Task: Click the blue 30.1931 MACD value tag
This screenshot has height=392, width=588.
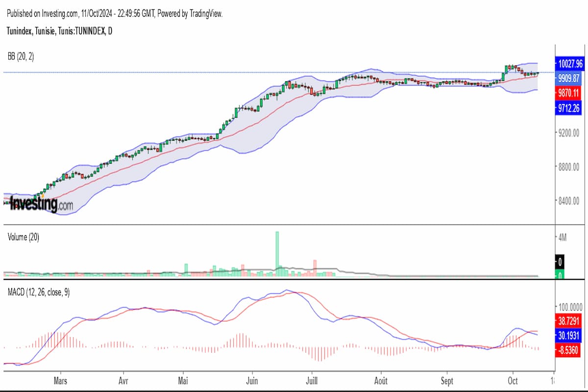Action: tap(569, 335)
